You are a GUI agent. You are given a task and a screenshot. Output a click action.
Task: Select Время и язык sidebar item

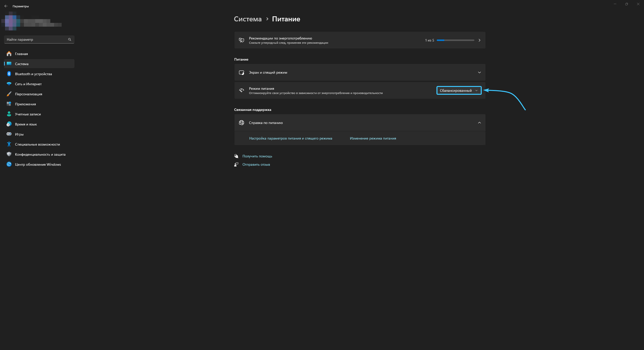[x=26, y=124]
